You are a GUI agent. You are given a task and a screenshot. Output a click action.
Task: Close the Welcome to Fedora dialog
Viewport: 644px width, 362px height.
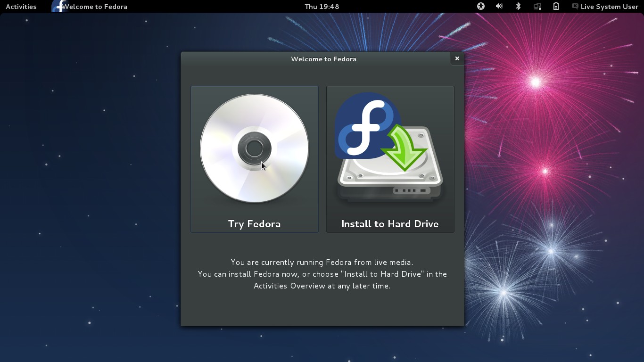(x=457, y=58)
